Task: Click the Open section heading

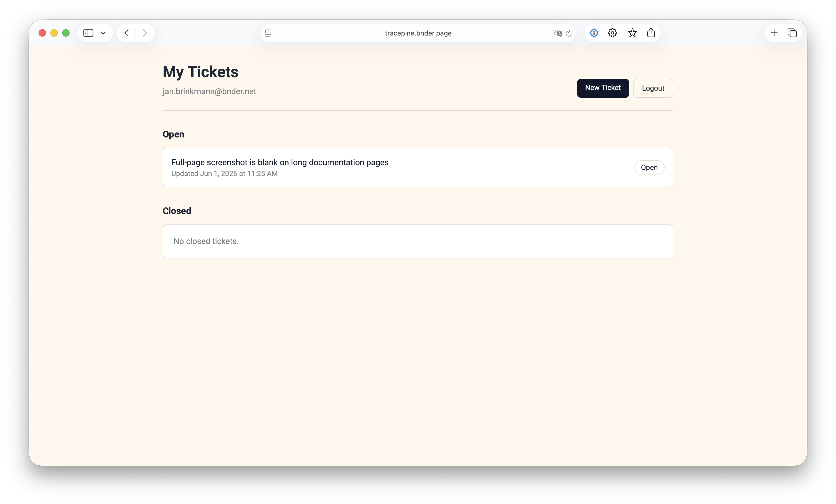Action: click(173, 134)
